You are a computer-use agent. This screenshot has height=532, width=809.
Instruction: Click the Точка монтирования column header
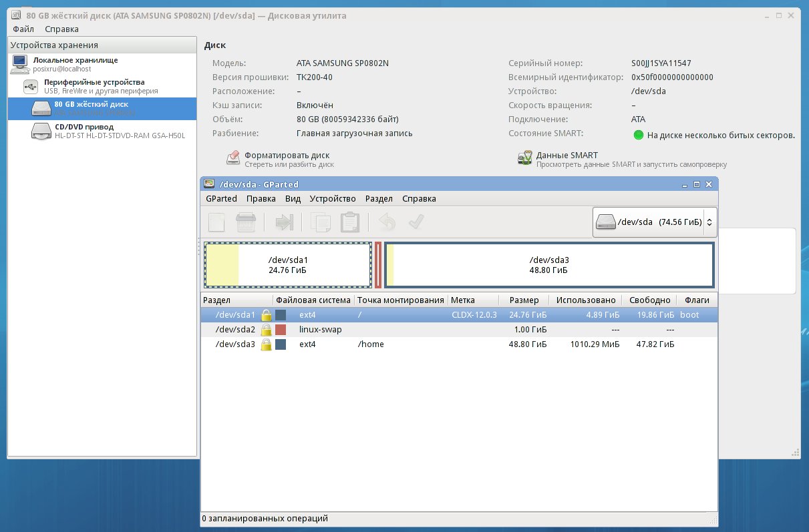click(x=401, y=300)
